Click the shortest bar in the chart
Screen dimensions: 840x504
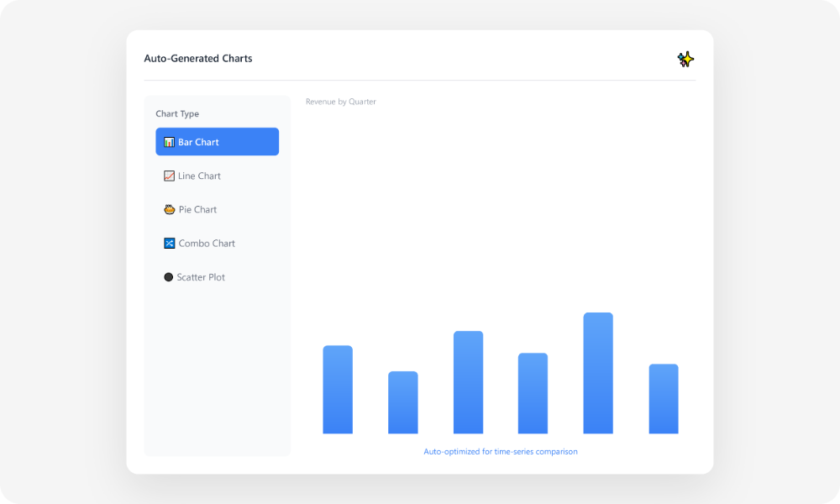pos(402,402)
